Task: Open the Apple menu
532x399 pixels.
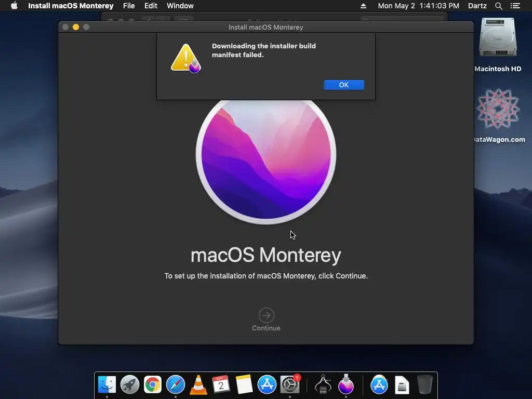Action: [x=14, y=6]
